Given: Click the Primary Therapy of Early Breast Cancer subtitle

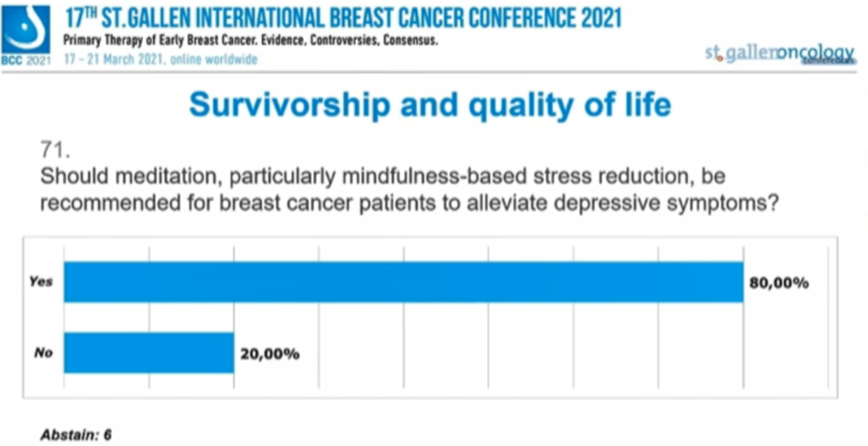Looking at the screenshot, I should click(250, 43).
